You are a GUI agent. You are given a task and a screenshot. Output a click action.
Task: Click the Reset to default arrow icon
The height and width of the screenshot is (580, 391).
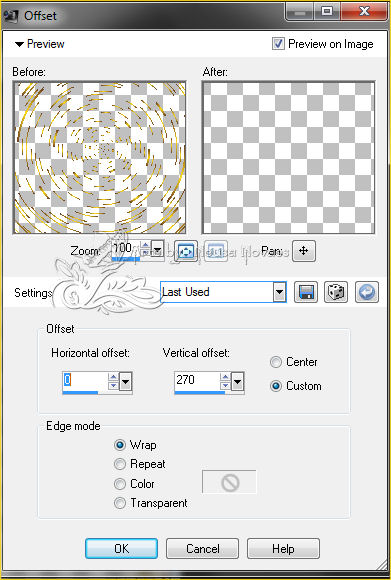(367, 292)
